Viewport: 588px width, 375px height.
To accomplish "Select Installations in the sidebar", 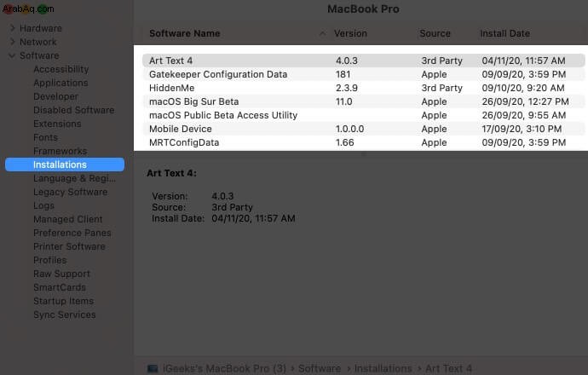I will [x=65, y=164].
